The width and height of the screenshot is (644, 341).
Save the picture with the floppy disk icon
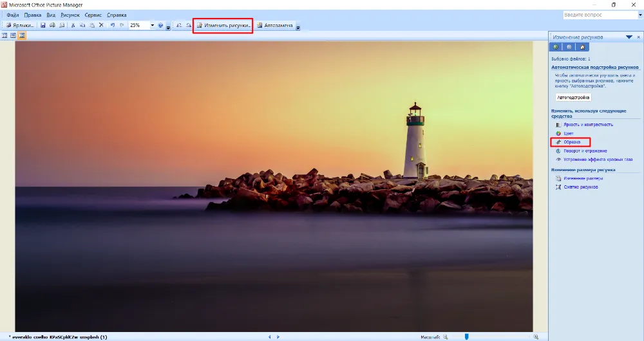pos(43,25)
